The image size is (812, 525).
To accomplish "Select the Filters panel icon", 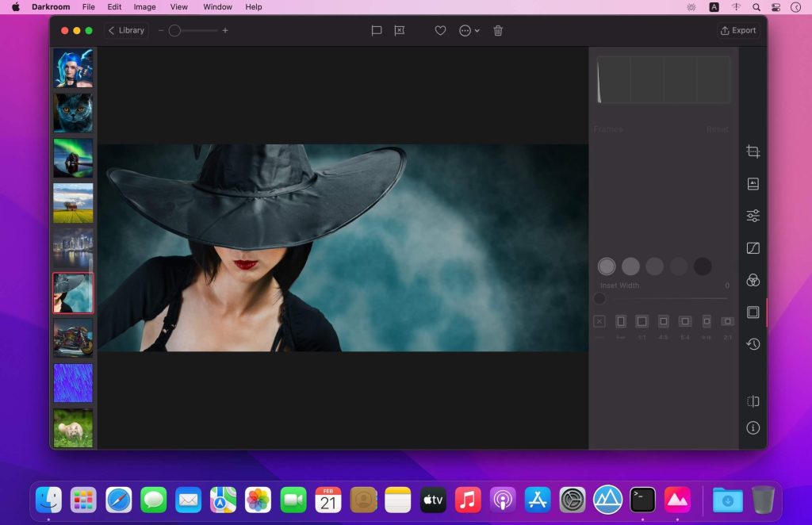I will click(753, 183).
